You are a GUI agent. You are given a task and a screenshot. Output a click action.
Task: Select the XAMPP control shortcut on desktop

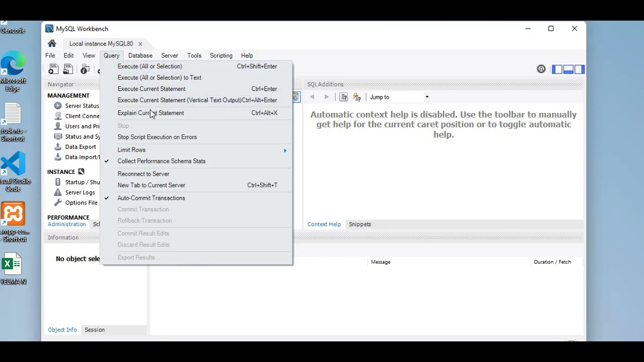[14, 222]
